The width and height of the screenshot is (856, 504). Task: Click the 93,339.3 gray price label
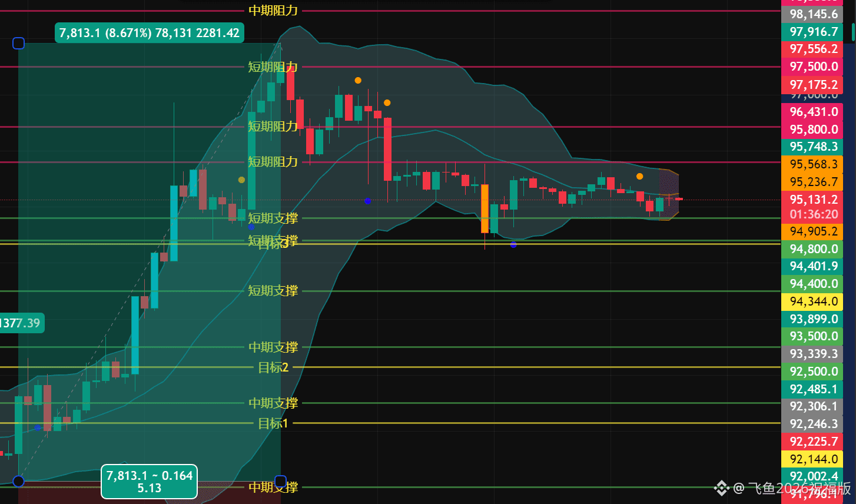pyautogui.click(x=812, y=354)
